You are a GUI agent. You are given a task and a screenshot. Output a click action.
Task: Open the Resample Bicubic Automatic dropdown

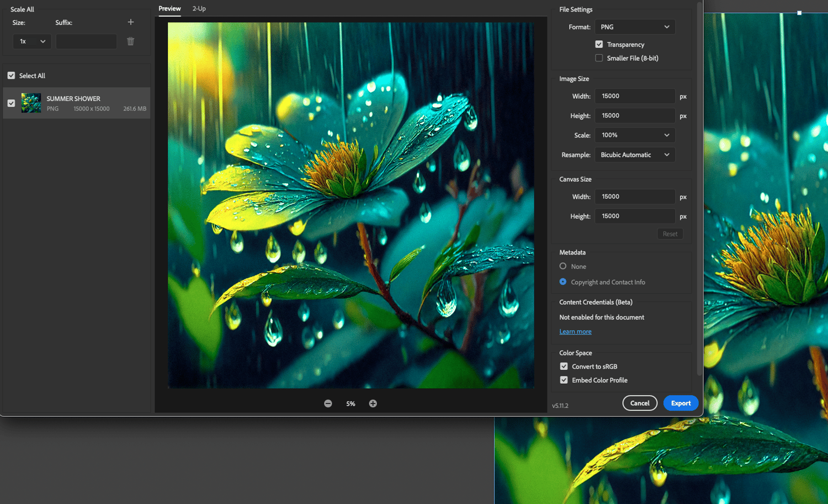pyautogui.click(x=635, y=155)
